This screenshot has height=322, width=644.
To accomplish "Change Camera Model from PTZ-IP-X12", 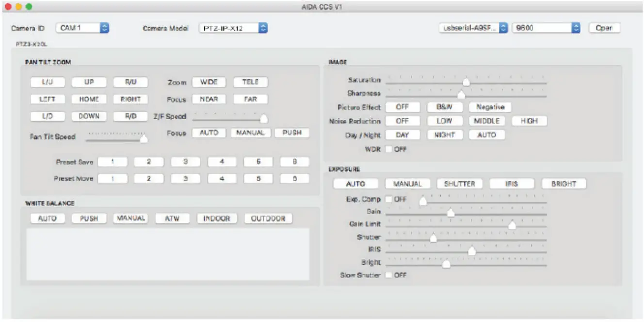I will pos(233,28).
